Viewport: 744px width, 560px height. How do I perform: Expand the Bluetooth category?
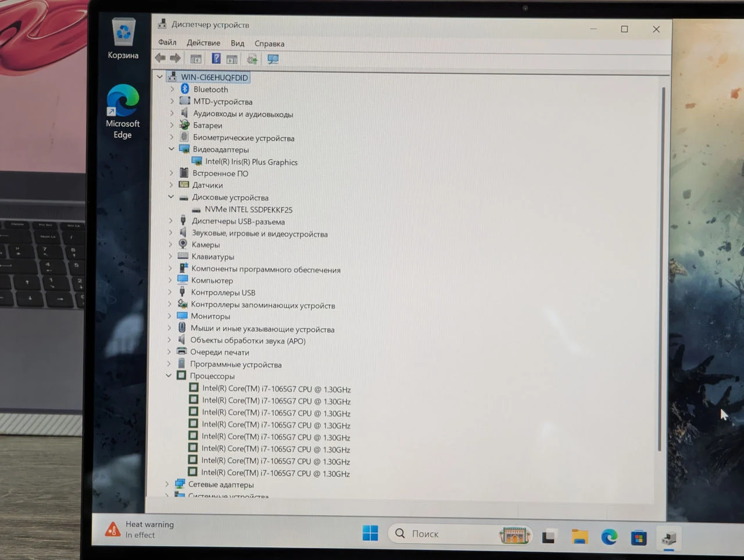click(172, 89)
